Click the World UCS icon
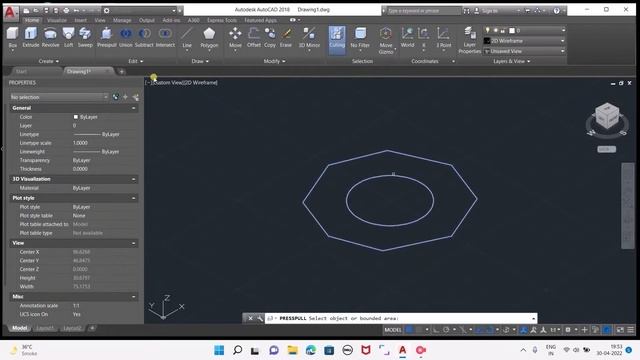 (407, 37)
